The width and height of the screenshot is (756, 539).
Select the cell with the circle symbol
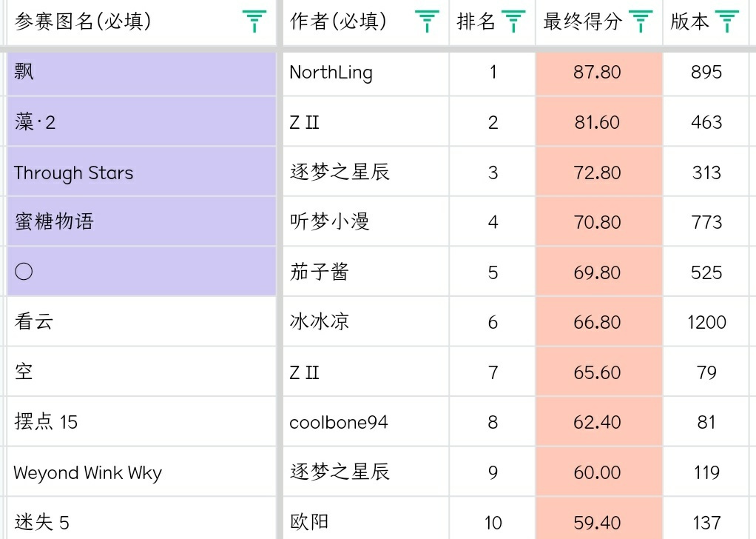(141, 272)
